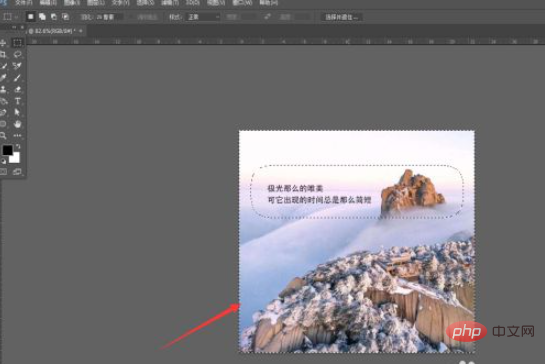The image size is (545, 364).
Task: Open the marquee tool preset picker
Action: click(10, 17)
